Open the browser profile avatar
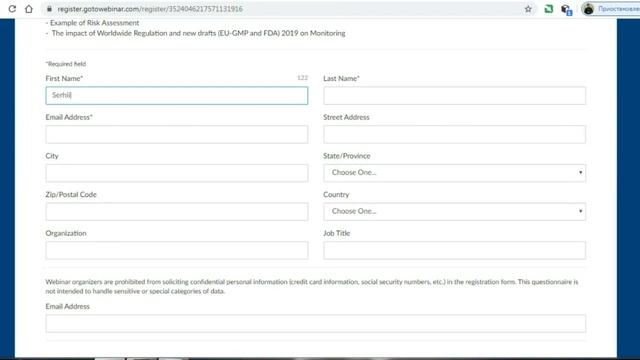 (589, 9)
